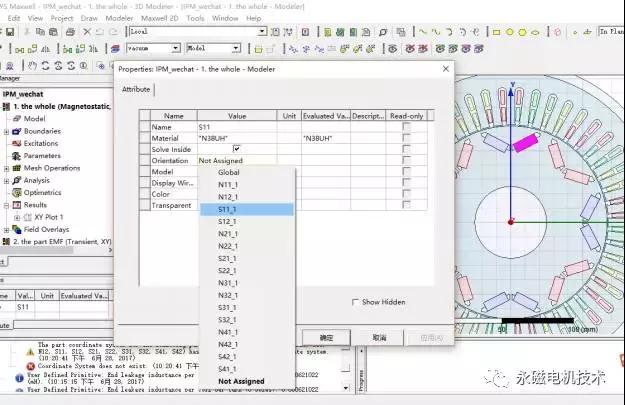Click the Print toolbar icon
The height and width of the screenshot is (405, 625).
(70, 32)
